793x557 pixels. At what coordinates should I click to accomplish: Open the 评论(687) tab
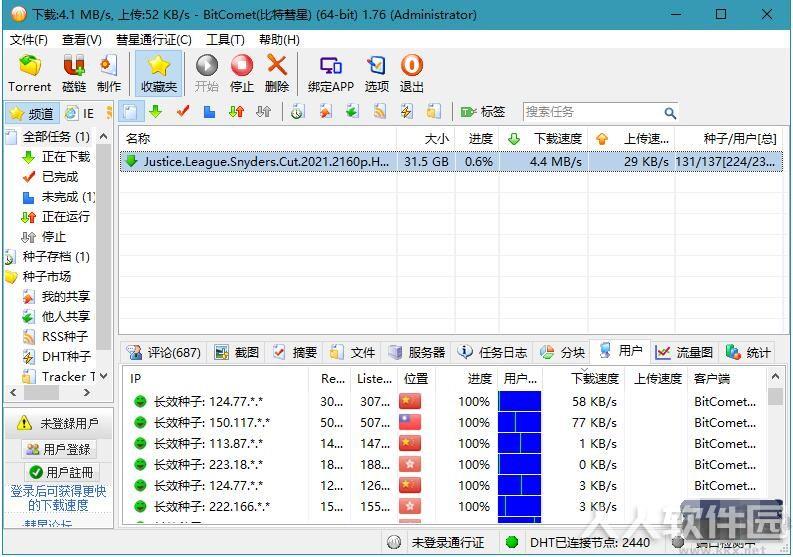coord(164,352)
